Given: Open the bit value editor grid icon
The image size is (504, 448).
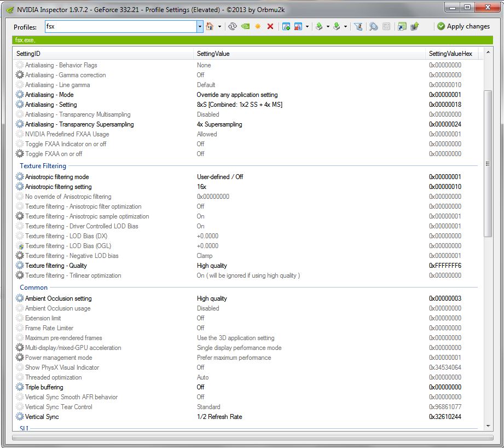Looking at the screenshot, I should 386,26.
